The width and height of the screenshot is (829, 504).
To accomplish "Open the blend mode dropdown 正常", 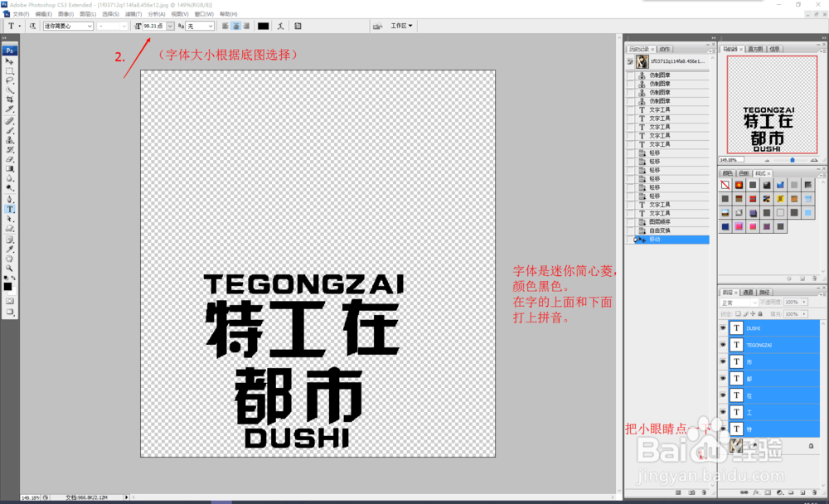I will click(739, 303).
